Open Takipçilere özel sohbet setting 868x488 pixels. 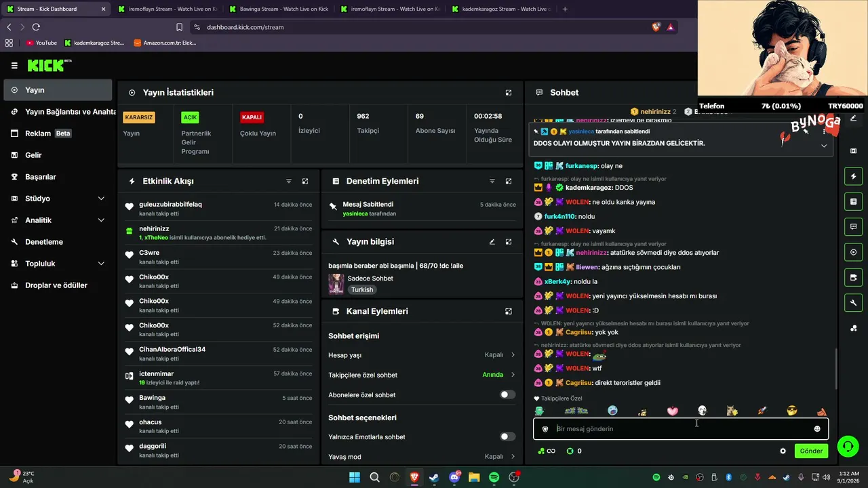[422, 375]
